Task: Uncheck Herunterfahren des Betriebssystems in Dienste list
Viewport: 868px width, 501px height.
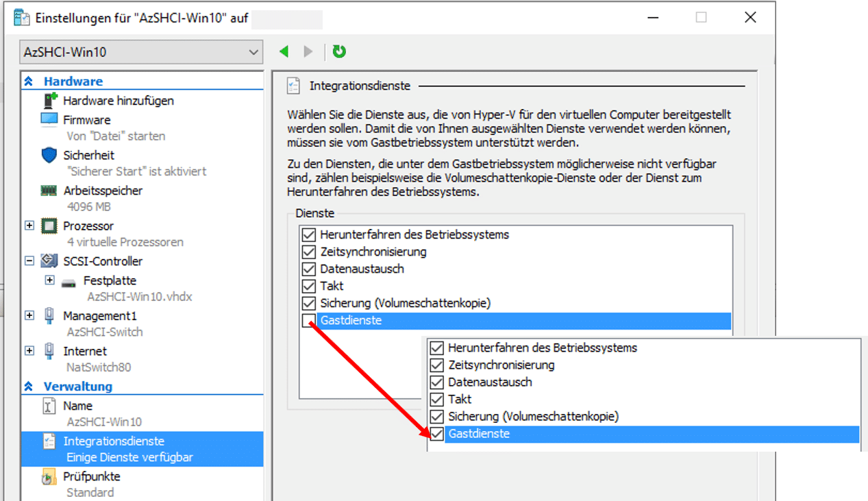Action: [308, 234]
